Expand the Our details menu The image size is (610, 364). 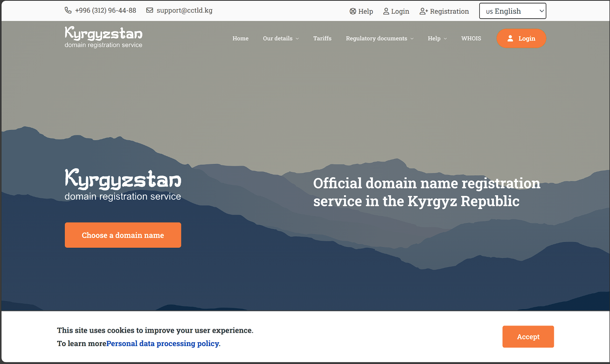pos(281,38)
